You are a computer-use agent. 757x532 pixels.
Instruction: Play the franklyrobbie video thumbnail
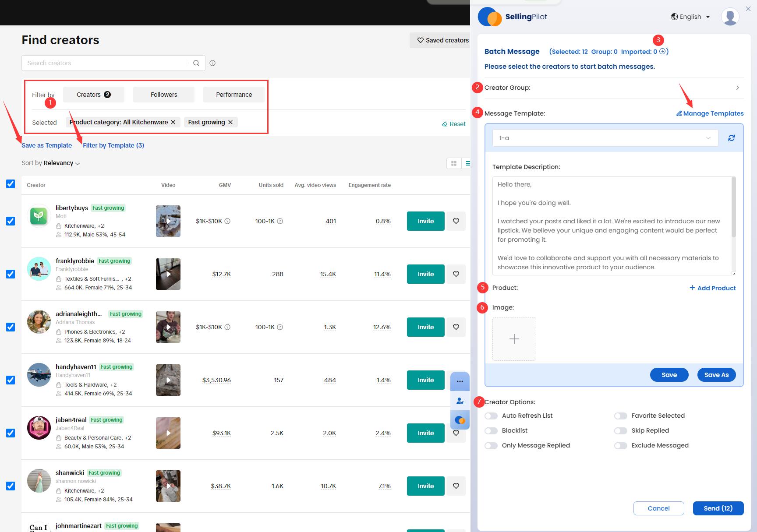tap(168, 274)
